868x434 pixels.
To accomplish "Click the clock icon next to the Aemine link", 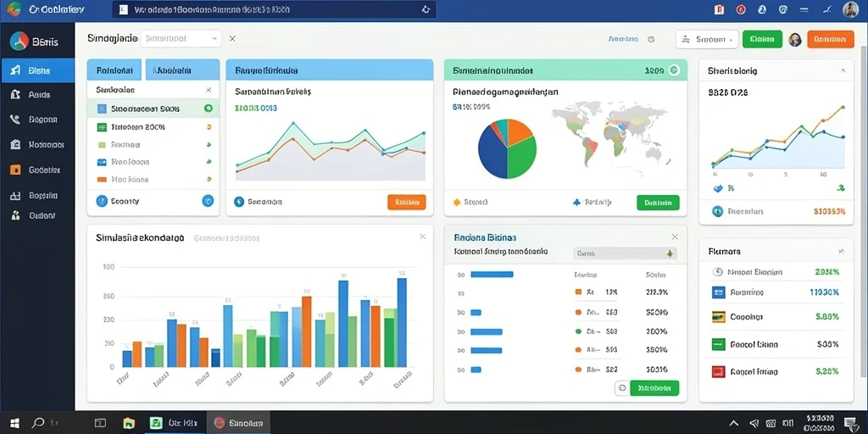I will [x=651, y=39].
